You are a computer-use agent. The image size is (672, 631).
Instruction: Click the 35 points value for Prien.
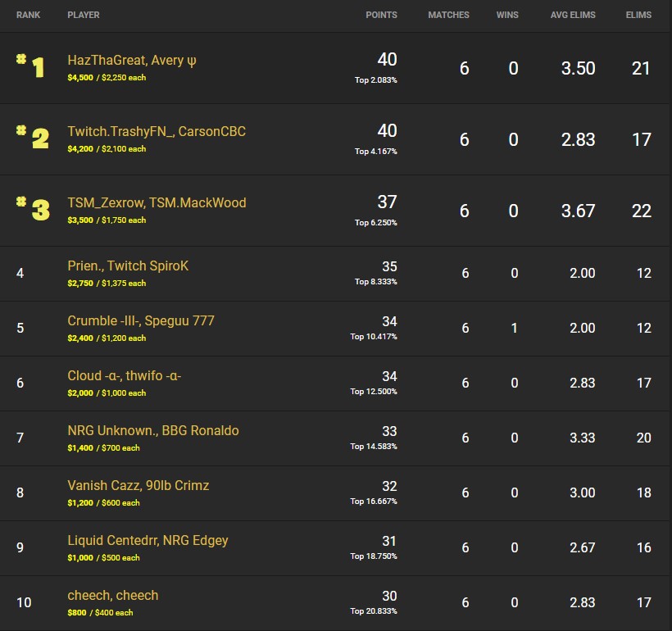pos(389,266)
